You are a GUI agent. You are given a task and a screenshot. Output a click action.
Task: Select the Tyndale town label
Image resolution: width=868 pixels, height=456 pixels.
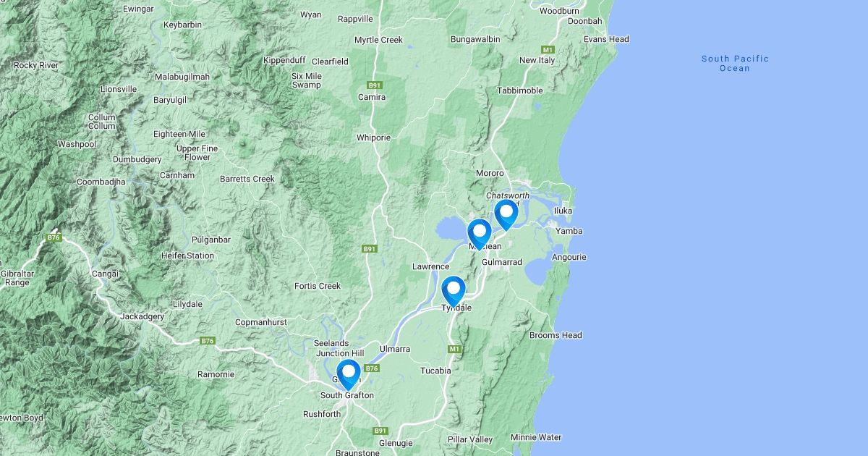pyautogui.click(x=456, y=308)
